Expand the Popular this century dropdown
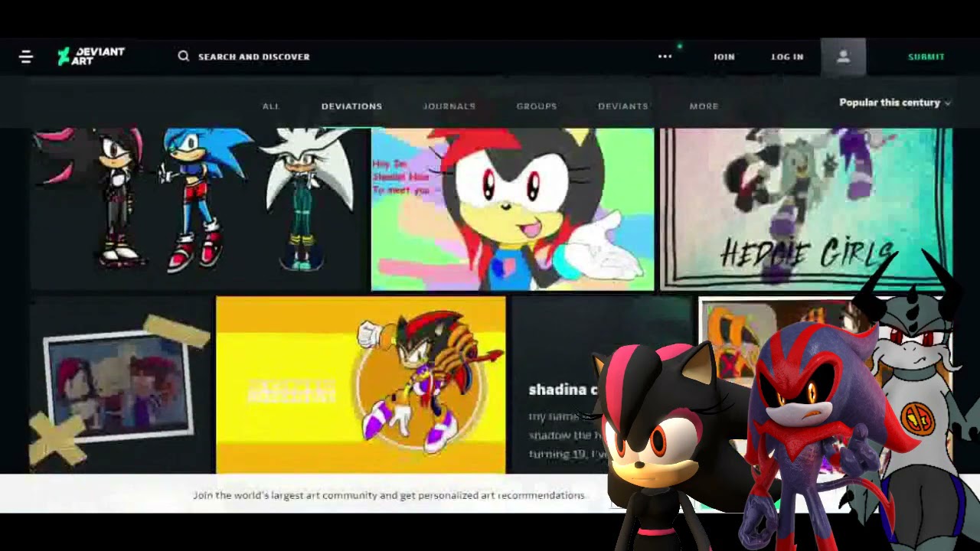The image size is (980, 551). [x=894, y=103]
